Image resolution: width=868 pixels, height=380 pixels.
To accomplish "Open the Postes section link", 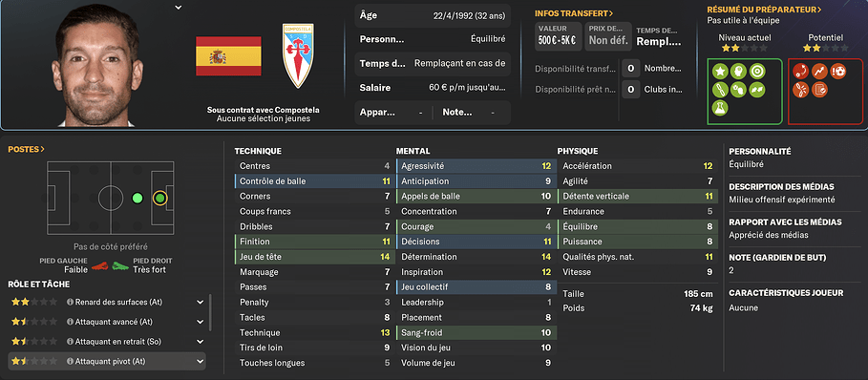I will pos(27,149).
